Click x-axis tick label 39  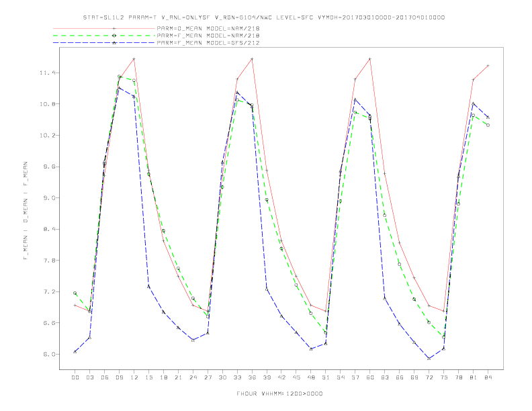[x=267, y=377]
